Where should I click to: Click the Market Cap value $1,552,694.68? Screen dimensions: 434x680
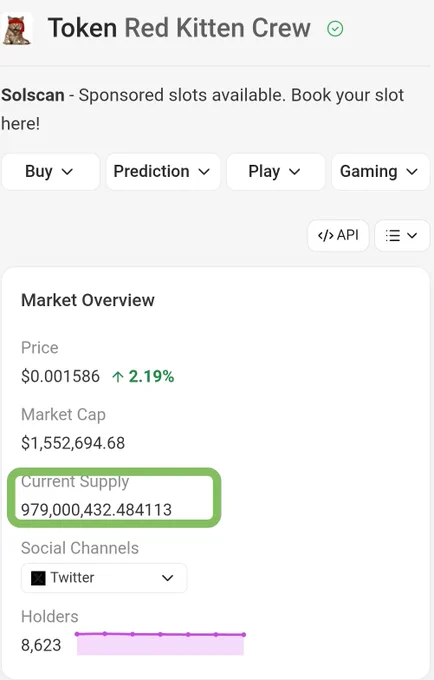[x=73, y=443]
